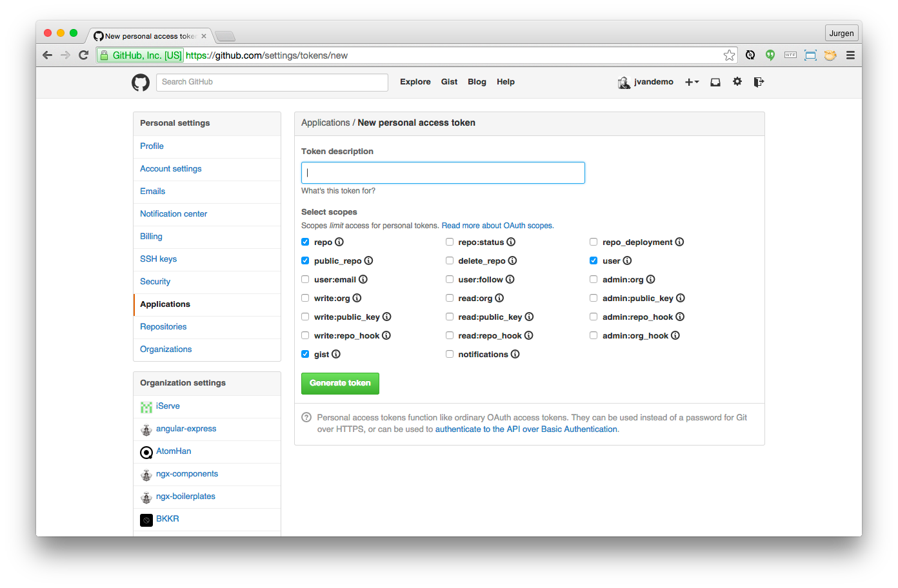Viewport: 898px width, 588px height.
Task: Bookmark page with the star icon
Action: click(729, 55)
